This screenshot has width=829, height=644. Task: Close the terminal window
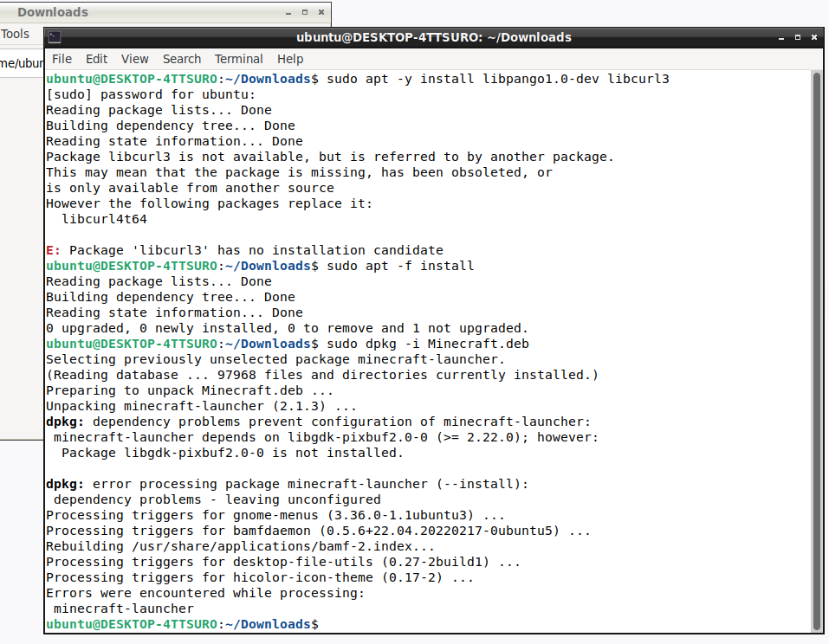tap(814, 37)
